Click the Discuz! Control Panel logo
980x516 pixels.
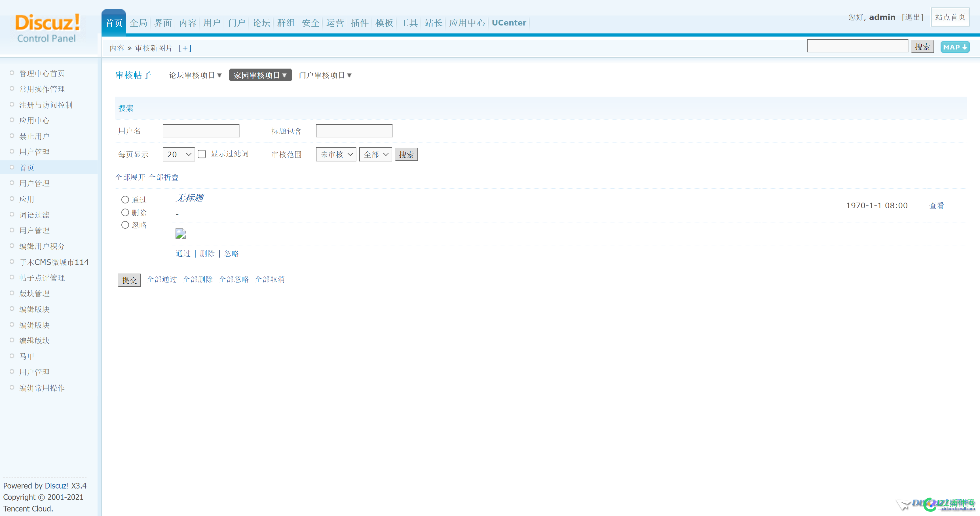(x=47, y=27)
